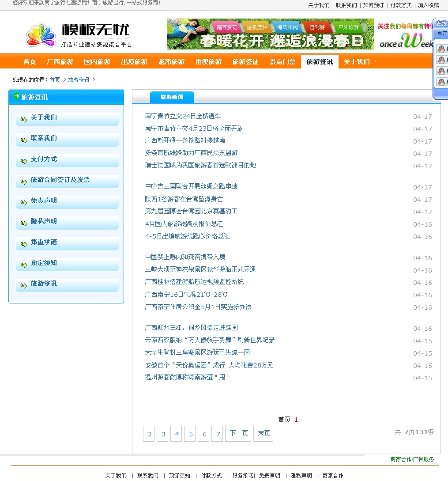The width and height of the screenshot is (448, 481).
Task: Click the first QQ icon in online service panel
Action: click(441, 49)
